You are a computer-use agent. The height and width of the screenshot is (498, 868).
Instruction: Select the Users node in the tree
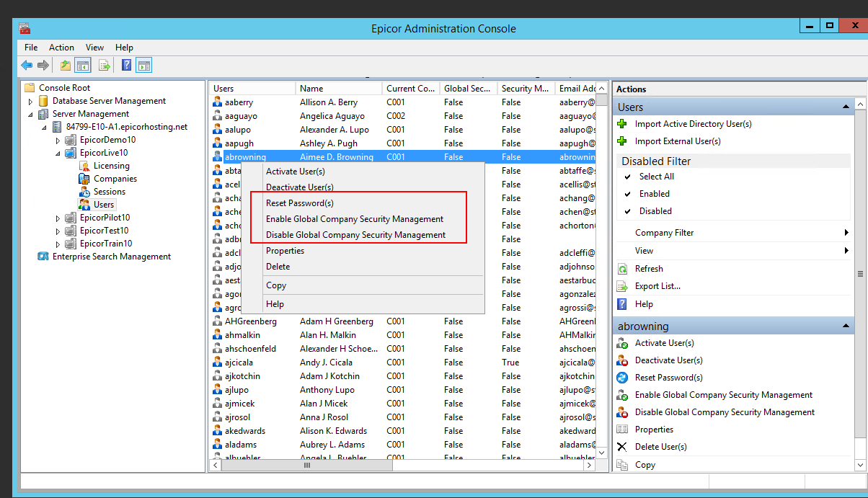point(104,205)
